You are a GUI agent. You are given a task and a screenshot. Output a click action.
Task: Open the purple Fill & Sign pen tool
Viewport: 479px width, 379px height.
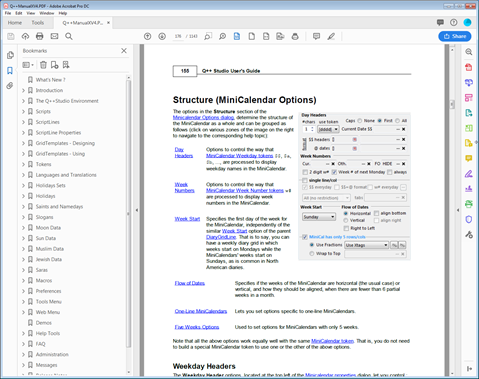469,174
